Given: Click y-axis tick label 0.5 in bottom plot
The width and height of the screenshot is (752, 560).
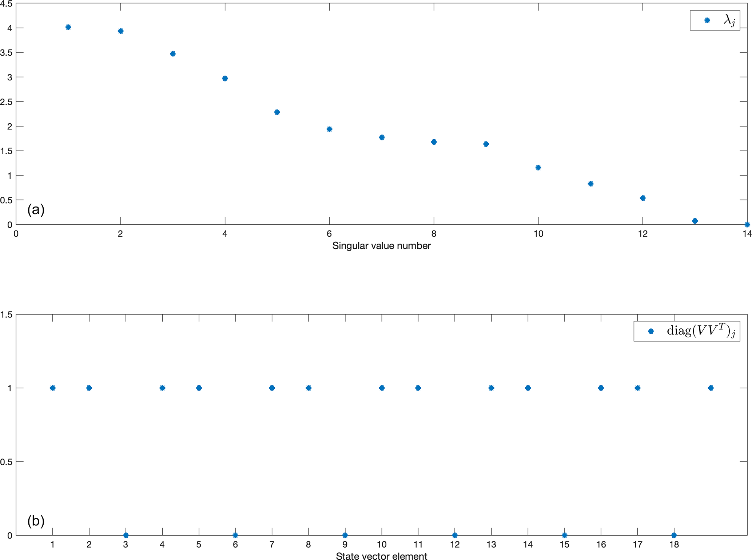Looking at the screenshot, I should click(x=6, y=462).
